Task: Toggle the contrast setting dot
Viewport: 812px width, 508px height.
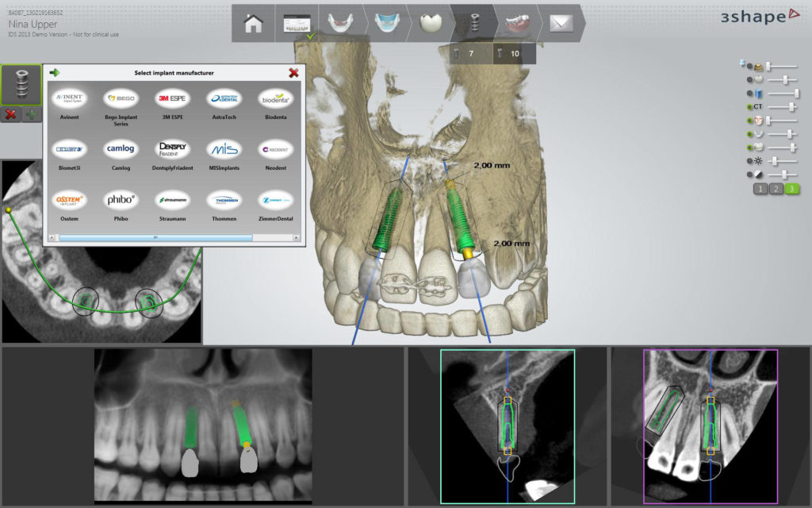Action: tap(750, 175)
